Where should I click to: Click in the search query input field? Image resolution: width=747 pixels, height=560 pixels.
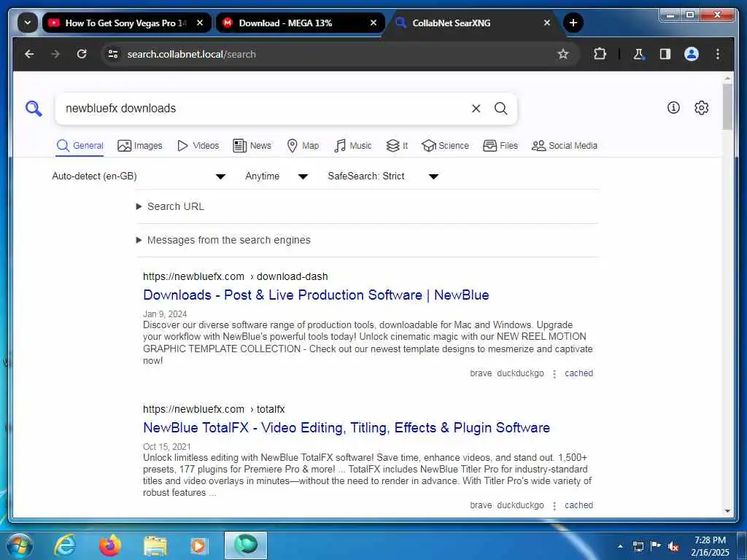coord(262,109)
